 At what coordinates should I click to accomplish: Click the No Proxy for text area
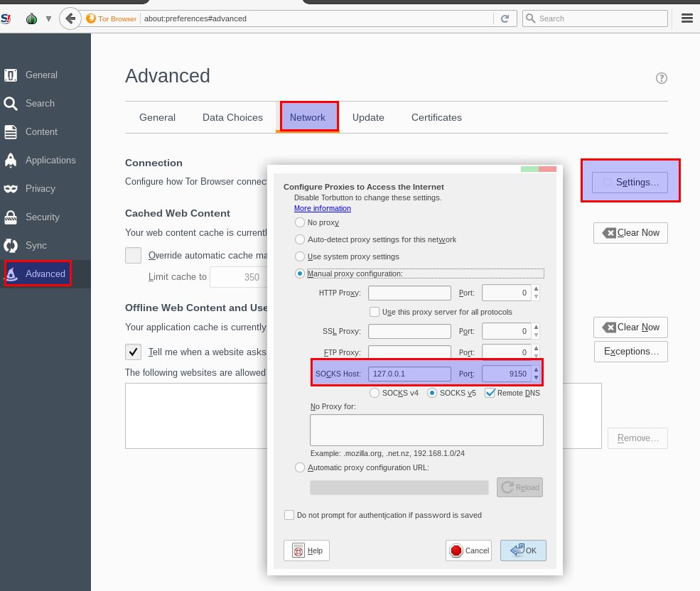pyautogui.click(x=427, y=430)
